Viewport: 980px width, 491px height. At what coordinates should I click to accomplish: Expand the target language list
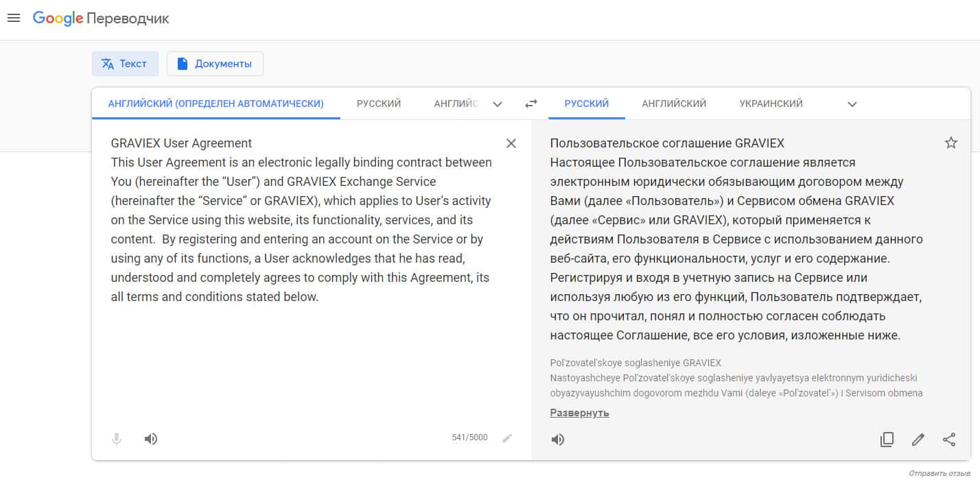point(852,104)
